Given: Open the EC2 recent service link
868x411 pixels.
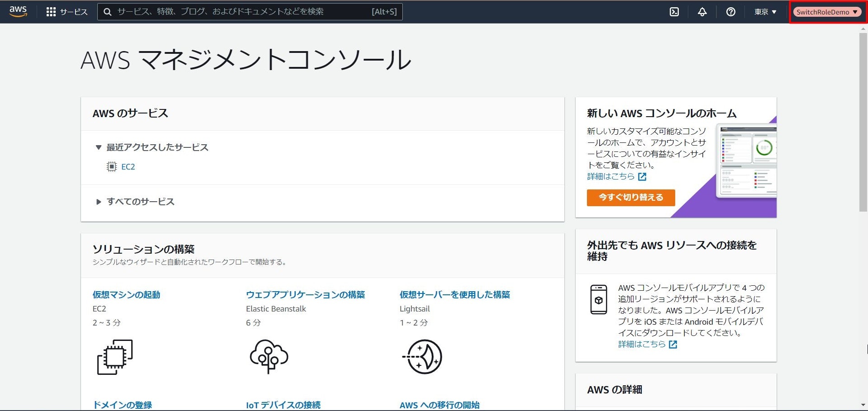Looking at the screenshot, I should pyautogui.click(x=128, y=167).
